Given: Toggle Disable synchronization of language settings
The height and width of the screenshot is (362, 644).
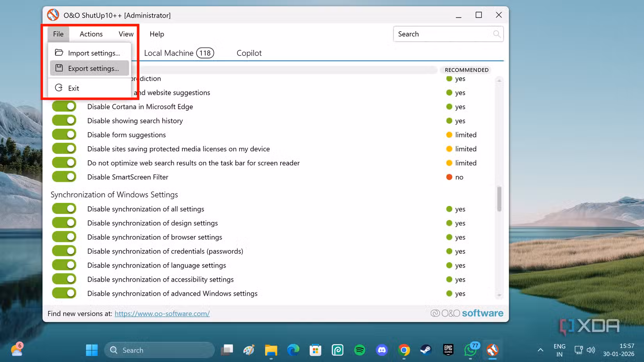Looking at the screenshot, I should click(64, 264).
